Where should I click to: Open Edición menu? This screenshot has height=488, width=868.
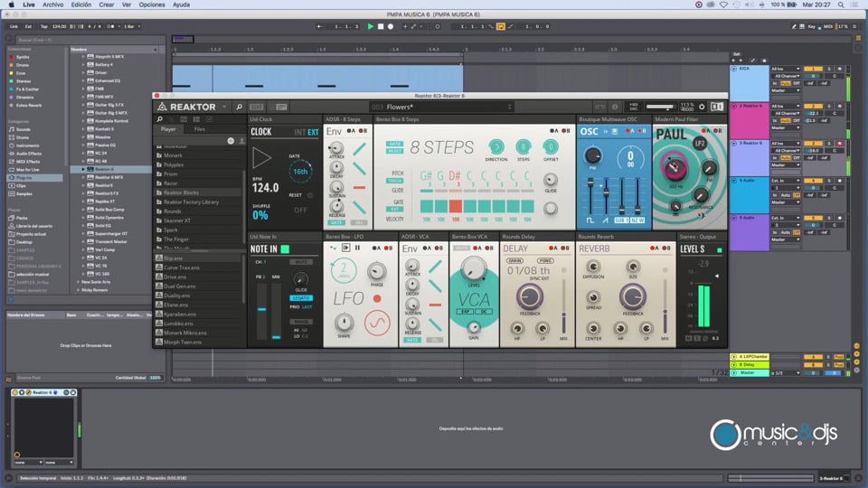pos(80,5)
